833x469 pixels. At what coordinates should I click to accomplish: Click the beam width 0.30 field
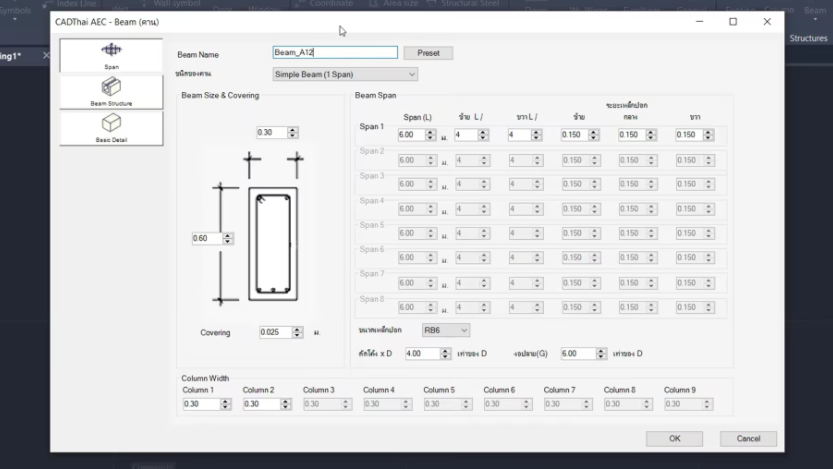pos(271,132)
